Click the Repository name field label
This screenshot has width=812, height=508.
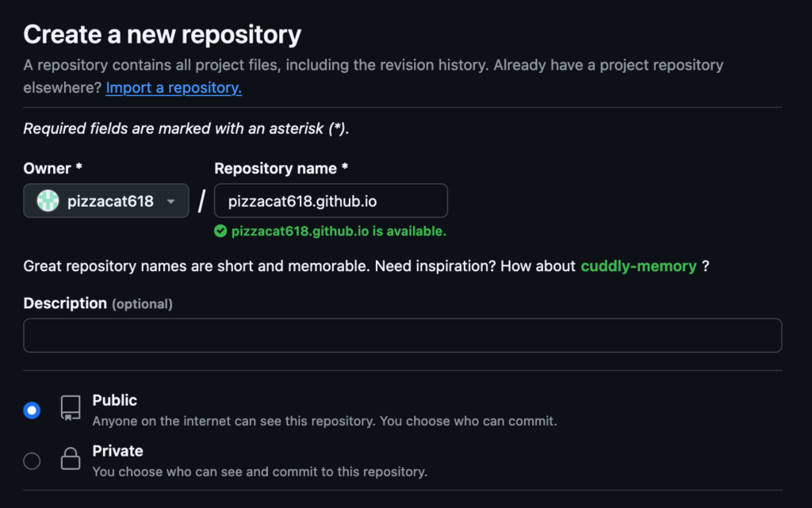[x=282, y=169]
